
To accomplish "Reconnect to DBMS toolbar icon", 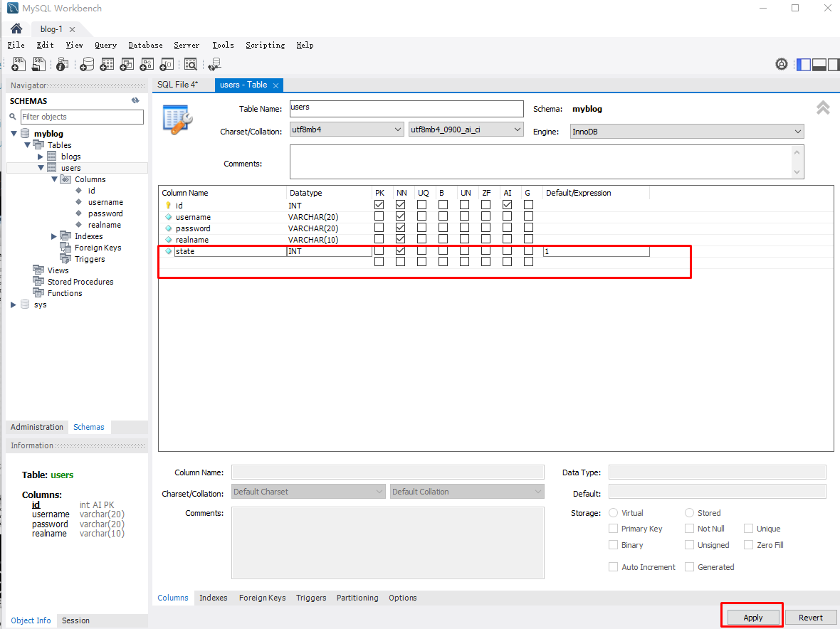I will click(x=215, y=64).
